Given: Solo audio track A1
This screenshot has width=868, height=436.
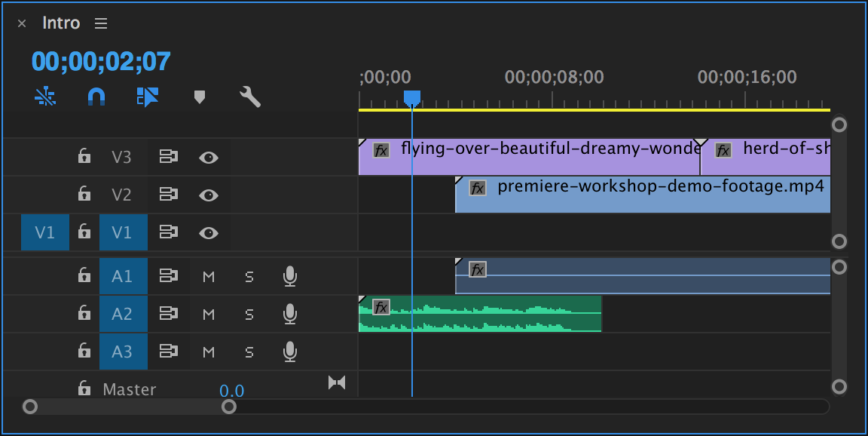Looking at the screenshot, I should [249, 277].
